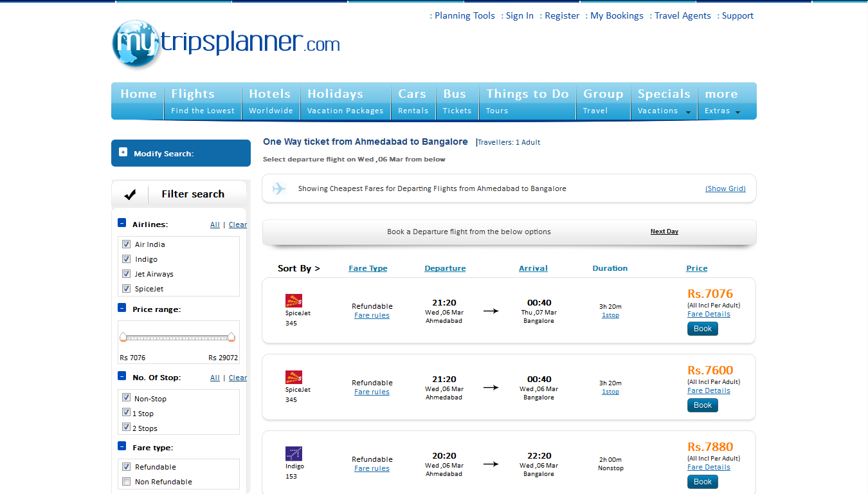Screen dimensions: 868x494
Task: Collapse the Airlines filter section
Action: coord(122,223)
